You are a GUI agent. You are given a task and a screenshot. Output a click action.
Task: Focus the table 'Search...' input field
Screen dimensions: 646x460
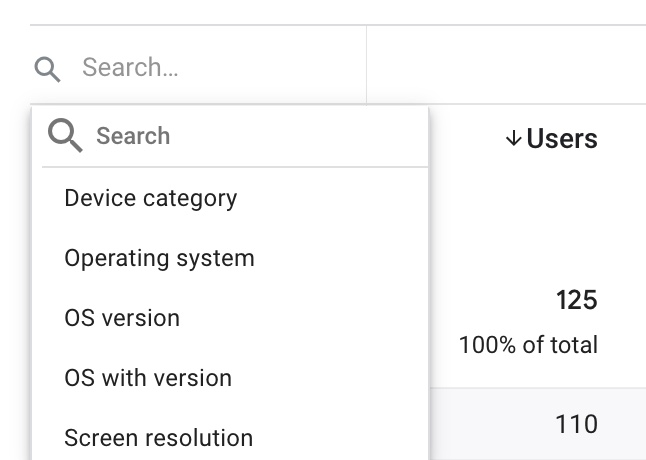[198, 67]
